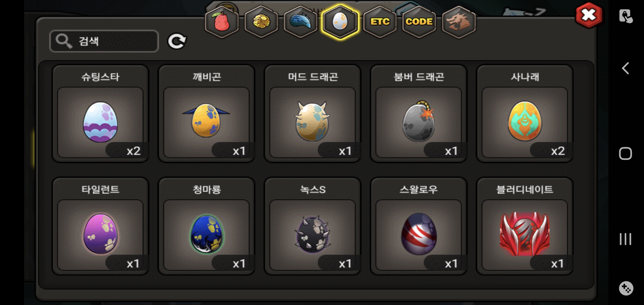This screenshot has width=644, height=305.
Task: Pick the 블러디네이트 red egg
Action: click(x=525, y=226)
